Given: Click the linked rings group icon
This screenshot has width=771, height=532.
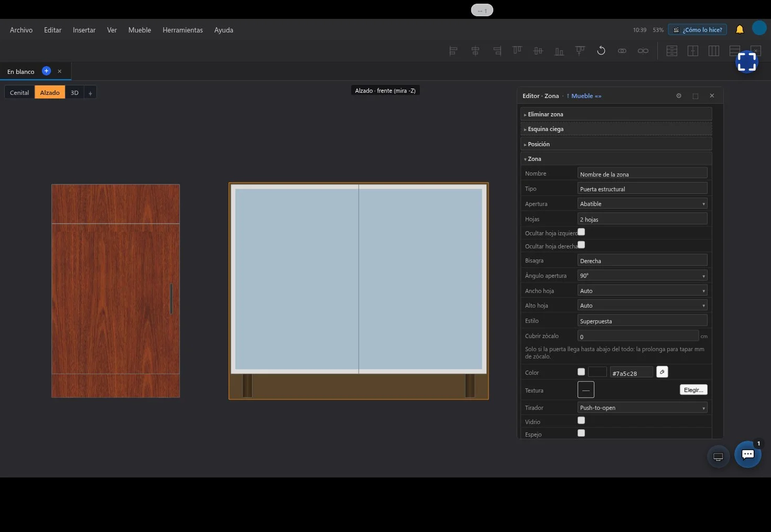Looking at the screenshot, I should pos(622,51).
